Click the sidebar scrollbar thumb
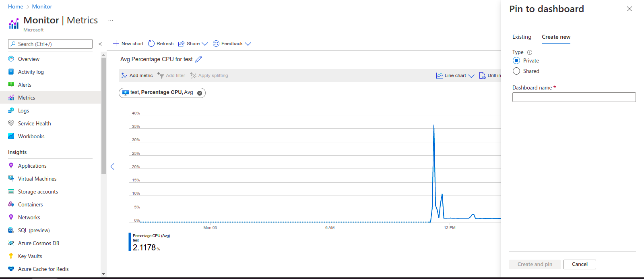This screenshot has width=644, height=279. coord(103,116)
